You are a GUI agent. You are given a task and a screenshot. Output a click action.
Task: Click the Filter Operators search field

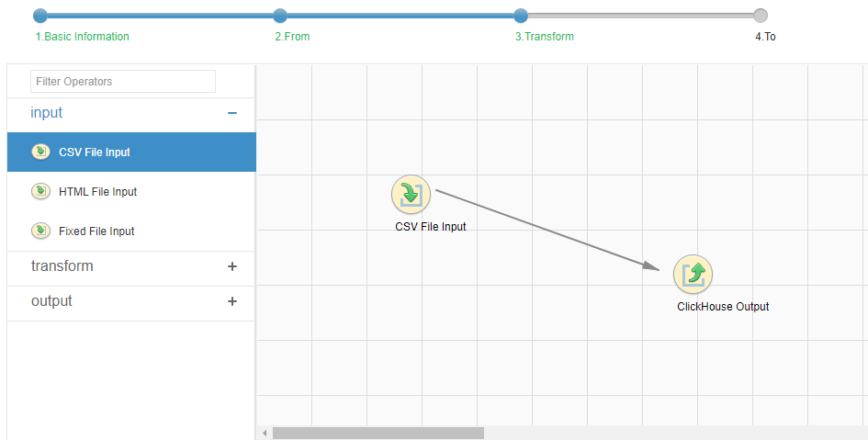(123, 82)
